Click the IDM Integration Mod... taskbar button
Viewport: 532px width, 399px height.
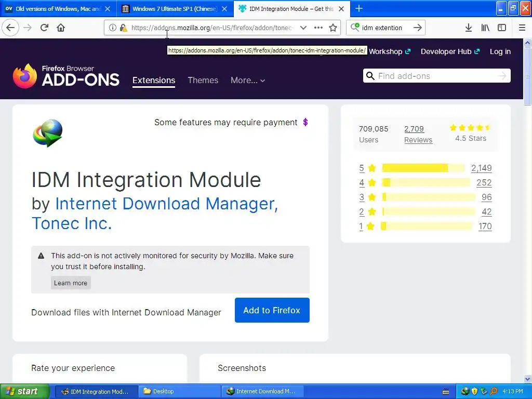pos(96,392)
